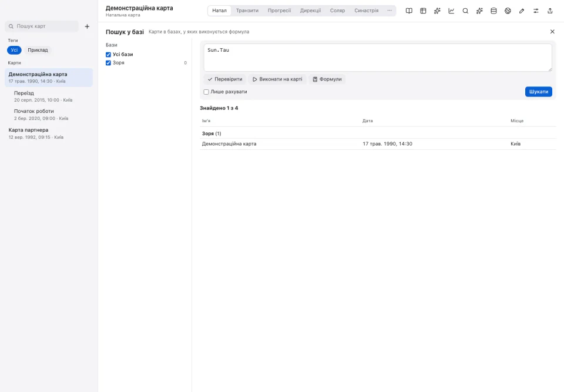Click the Шукати button
The image size is (564, 392).
tap(539, 92)
